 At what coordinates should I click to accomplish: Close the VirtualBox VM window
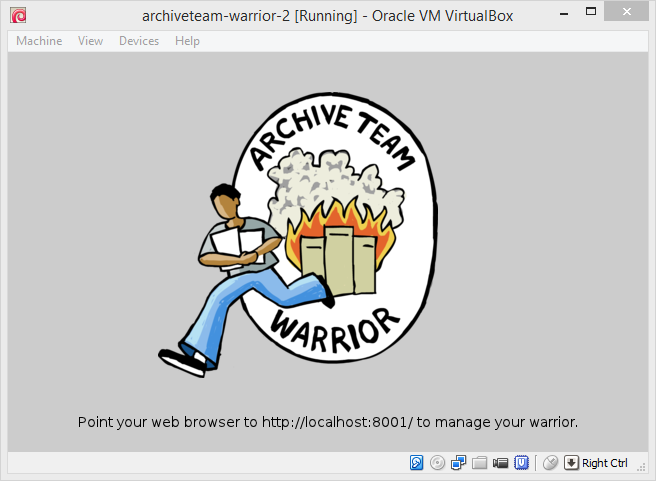click(626, 12)
